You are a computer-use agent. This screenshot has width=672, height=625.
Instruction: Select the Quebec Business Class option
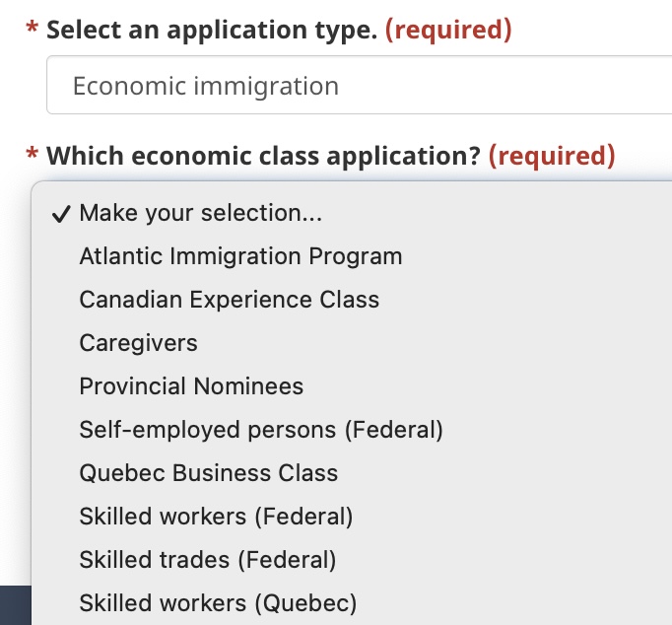[x=208, y=473]
